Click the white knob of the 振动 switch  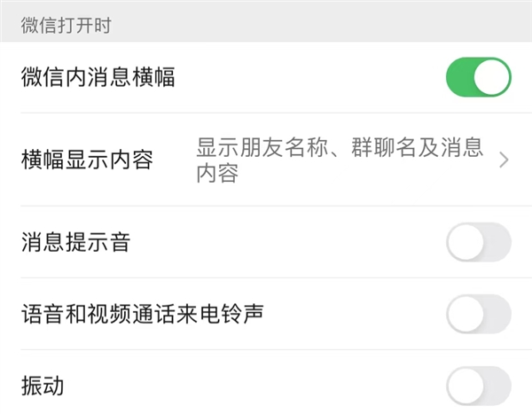(465, 387)
